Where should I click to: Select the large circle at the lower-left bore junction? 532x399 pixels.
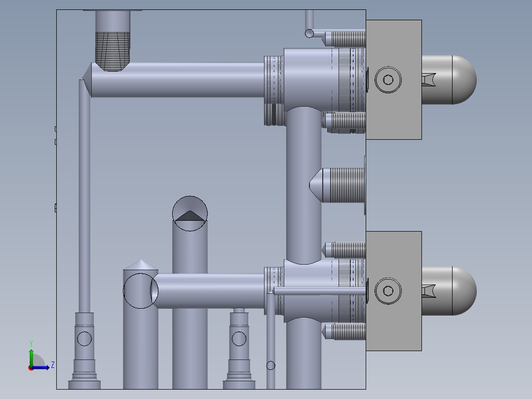pyautogui.click(x=141, y=291)
